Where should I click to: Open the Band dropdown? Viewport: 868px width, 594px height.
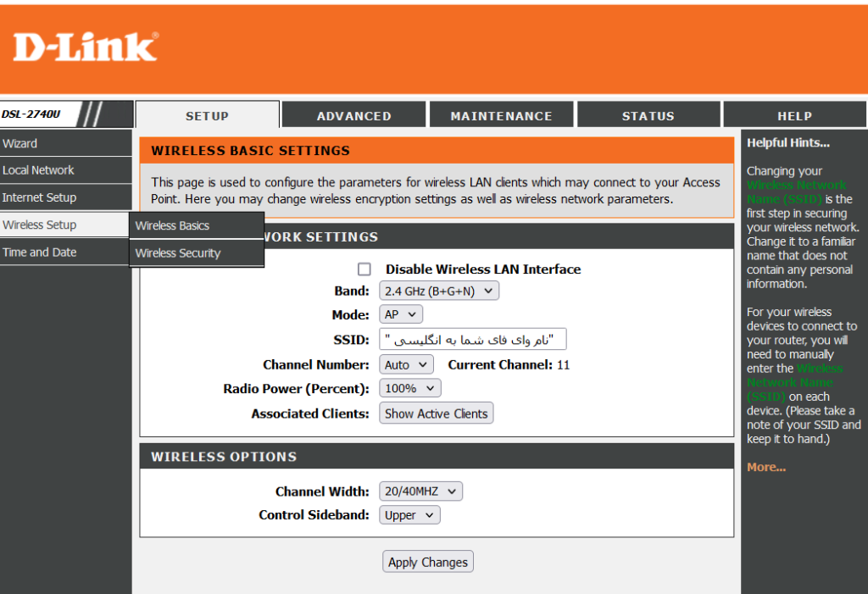tap(438, 291)
